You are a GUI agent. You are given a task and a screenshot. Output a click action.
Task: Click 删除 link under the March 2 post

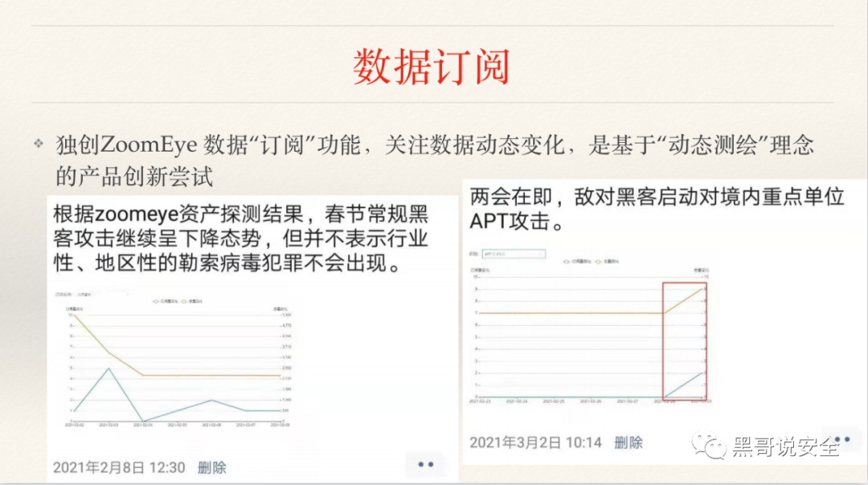[628, 442]
